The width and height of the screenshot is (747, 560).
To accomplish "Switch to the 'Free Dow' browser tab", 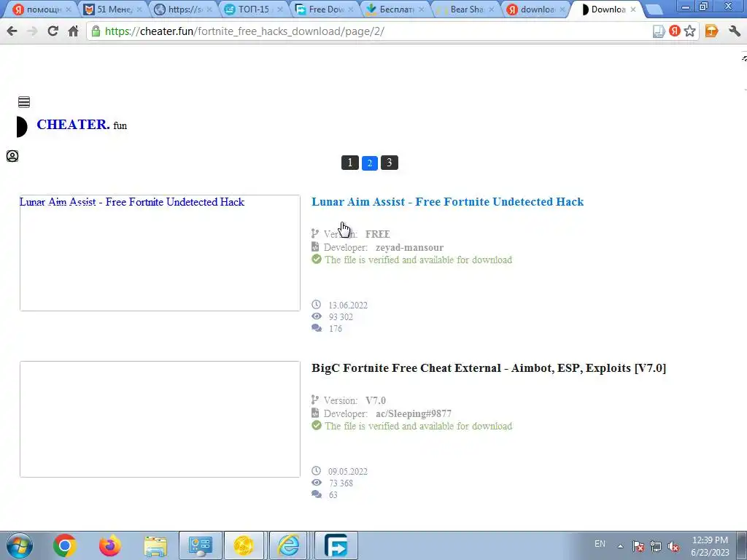I will (x=325, y=9).
